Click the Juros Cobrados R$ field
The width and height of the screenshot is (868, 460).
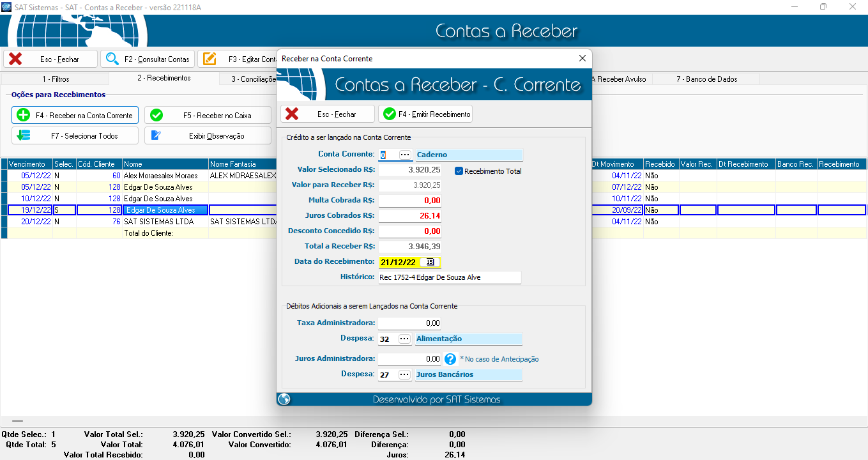(409, 216)
